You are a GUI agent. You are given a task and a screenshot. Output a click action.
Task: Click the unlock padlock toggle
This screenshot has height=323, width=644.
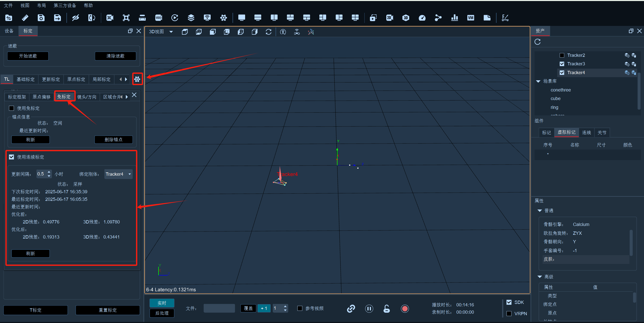387,309
